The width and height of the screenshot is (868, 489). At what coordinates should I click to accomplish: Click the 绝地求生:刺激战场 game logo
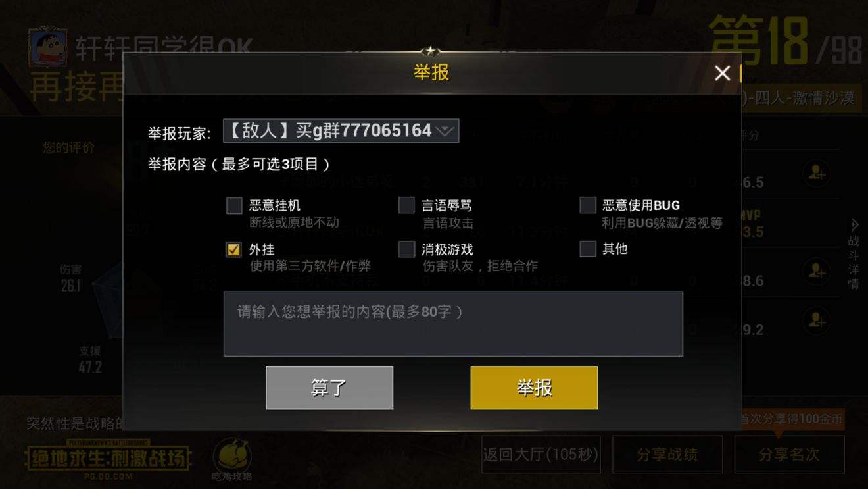[x=108, y=459]
